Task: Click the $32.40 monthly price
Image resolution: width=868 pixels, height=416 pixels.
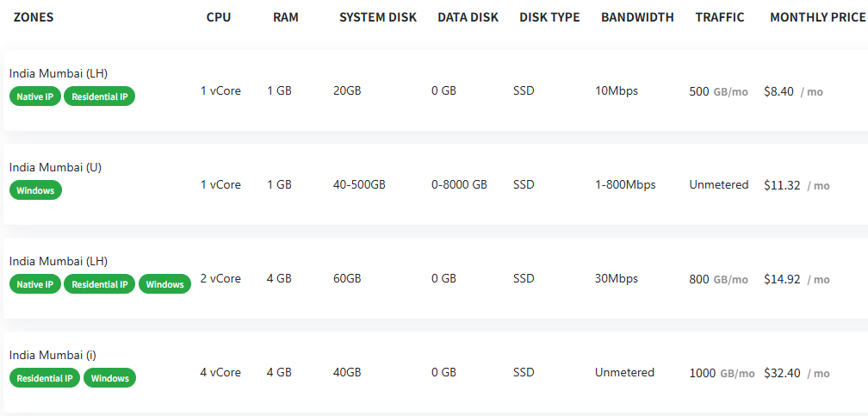Action: (x=782, y=373)
